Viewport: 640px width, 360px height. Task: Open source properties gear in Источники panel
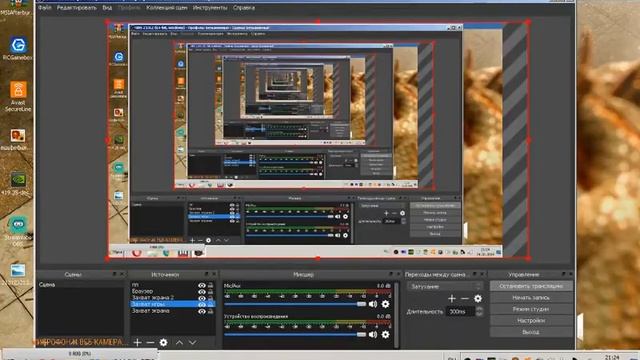click(163, 342)
